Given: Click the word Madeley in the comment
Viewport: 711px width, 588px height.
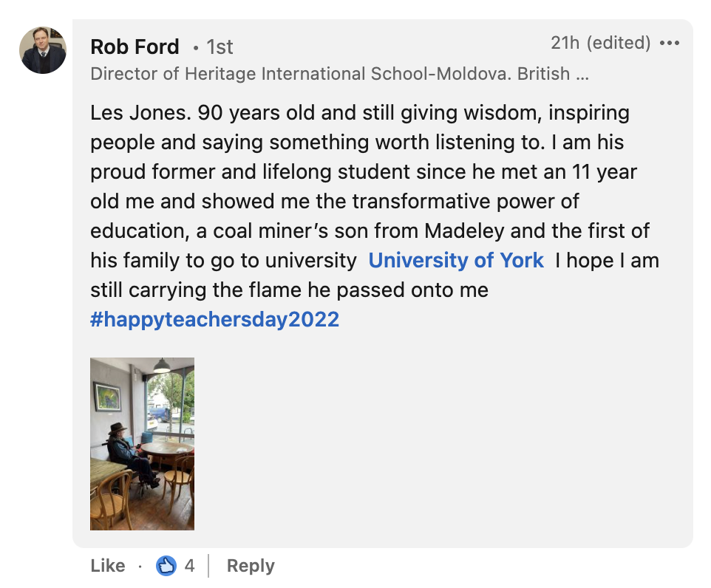Looking at the screenshot, I should (465, 230).
